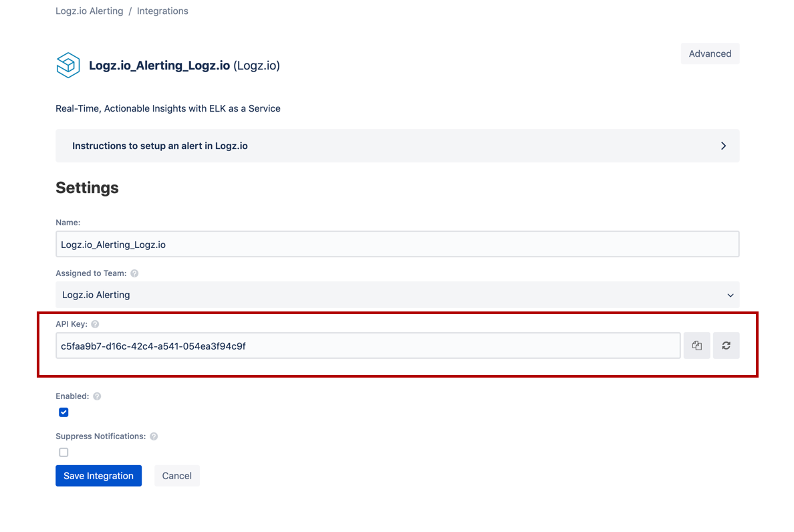Show help icon next to Enabled
The width and height of the screenshot is (794, 532).
[x=97, y=396]
